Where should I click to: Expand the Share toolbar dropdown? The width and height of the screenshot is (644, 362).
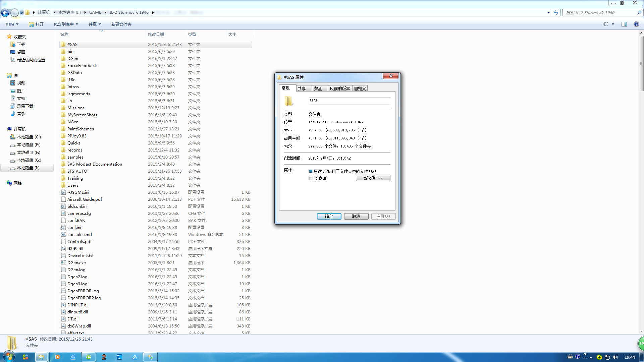(x=95, y=24)
